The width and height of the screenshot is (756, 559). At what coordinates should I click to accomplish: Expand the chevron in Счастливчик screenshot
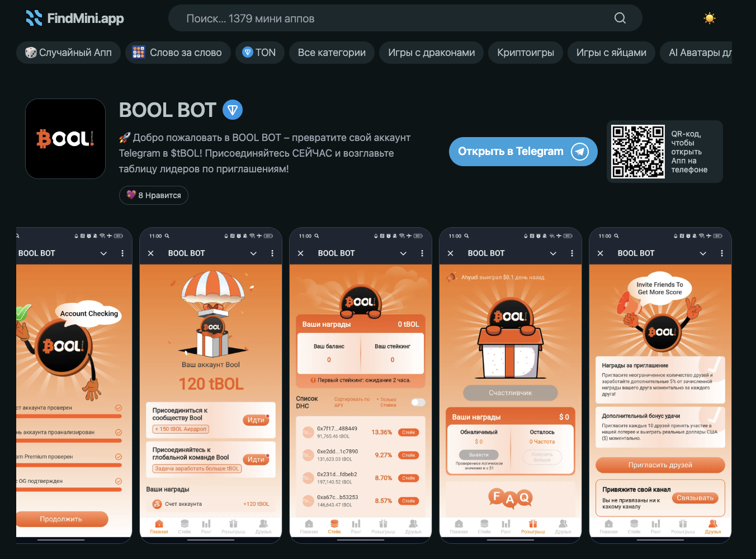click(x=553, y=253)
